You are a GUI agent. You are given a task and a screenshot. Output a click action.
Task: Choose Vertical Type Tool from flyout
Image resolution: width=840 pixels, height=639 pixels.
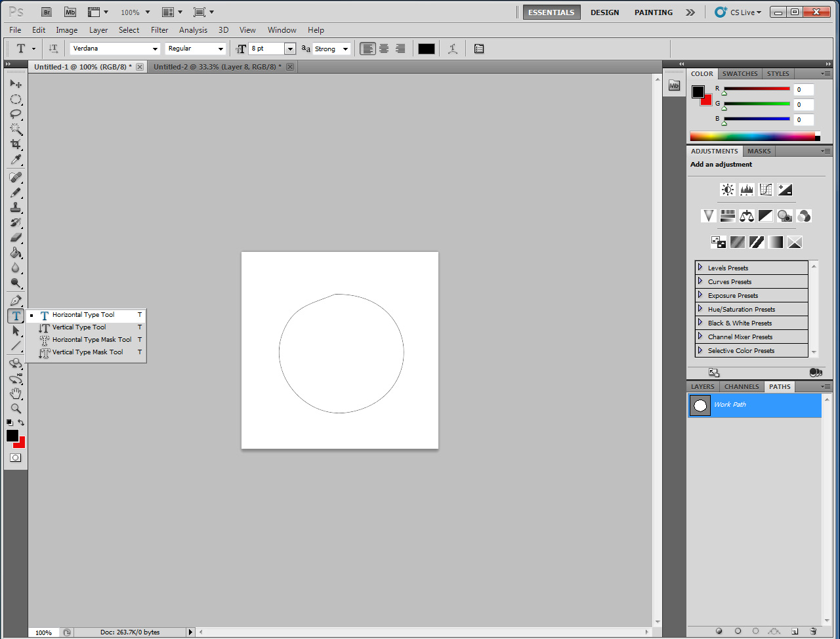pyautogui.click(x=86, y=327)
